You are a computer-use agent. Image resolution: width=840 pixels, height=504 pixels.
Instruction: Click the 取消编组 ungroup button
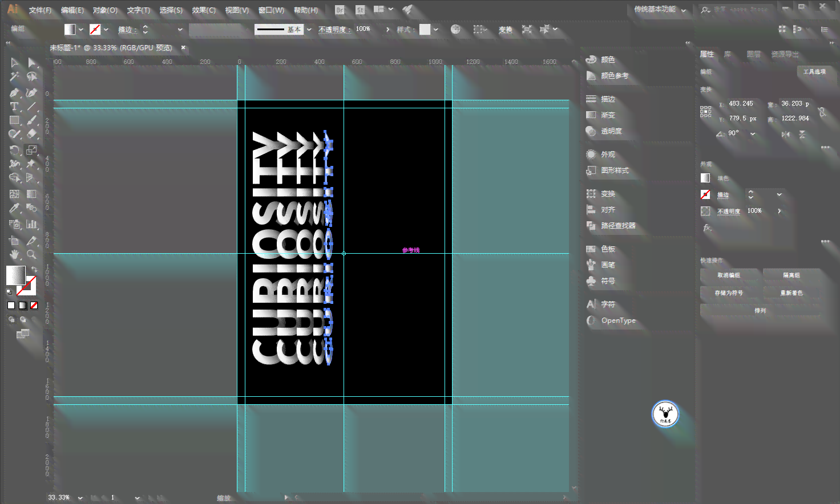pos(729,275)
